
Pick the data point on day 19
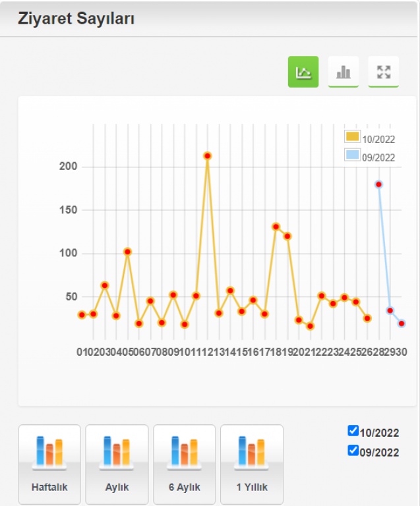pos(287,236)
